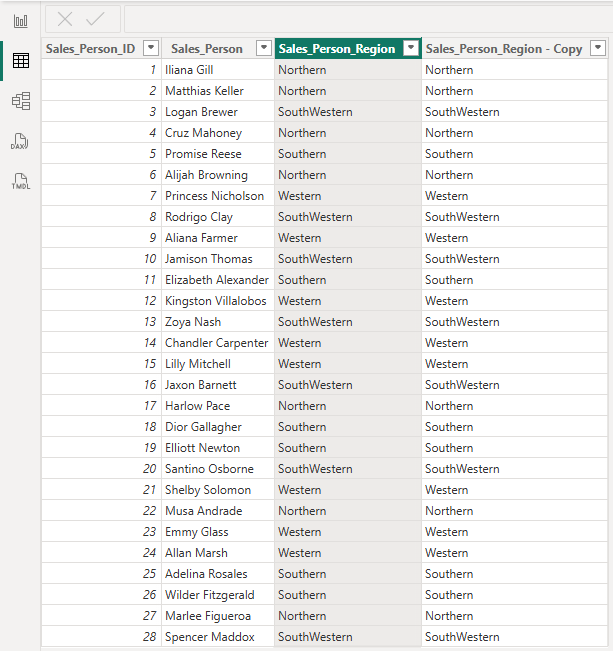Image resolution: width=613 pixels, height=651 pixels.
Task: Cancel formula with the X icon
Action: point(65,19)
